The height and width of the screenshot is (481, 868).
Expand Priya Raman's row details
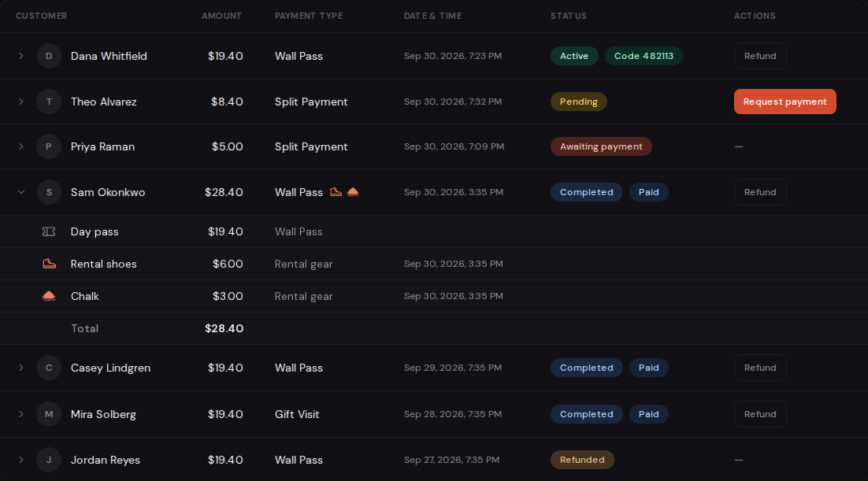click(21, 146)
